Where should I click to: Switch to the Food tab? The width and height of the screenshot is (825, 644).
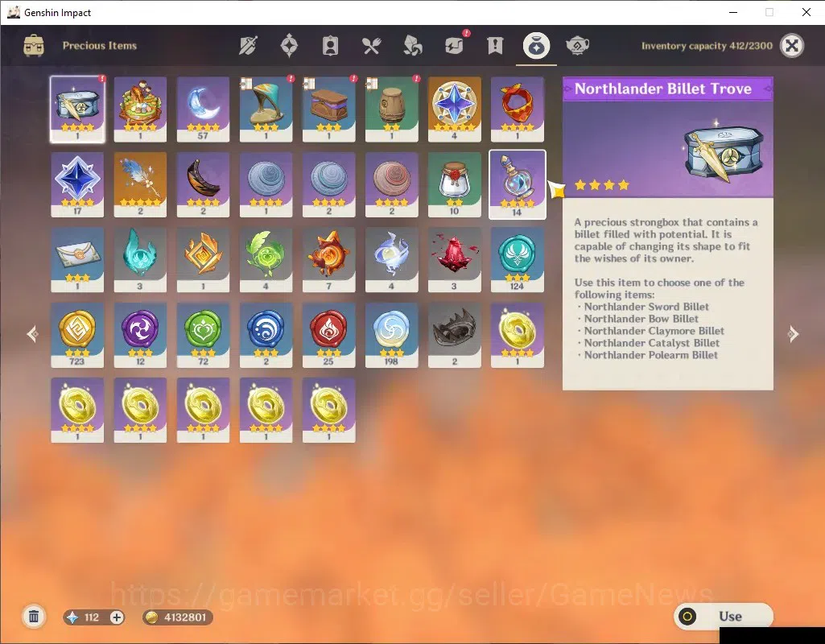tap(371, 46)
